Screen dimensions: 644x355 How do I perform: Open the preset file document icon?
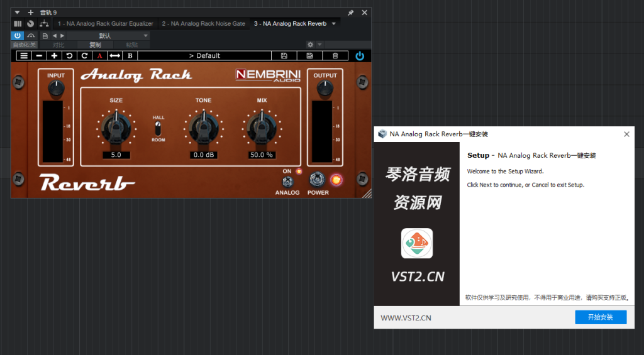(x=45, y=36)
